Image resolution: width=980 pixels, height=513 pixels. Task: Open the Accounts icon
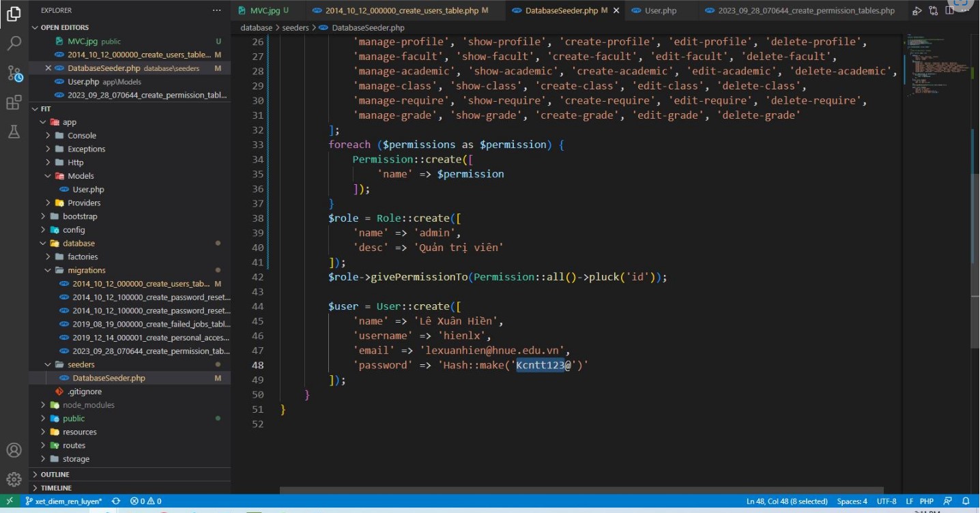coord(14,450)
